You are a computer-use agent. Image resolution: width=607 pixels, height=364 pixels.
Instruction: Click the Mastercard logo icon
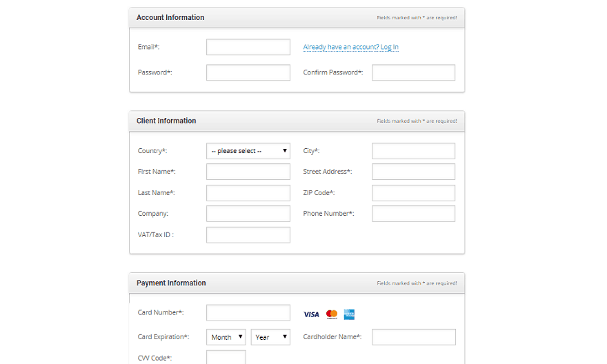point(332,314)
